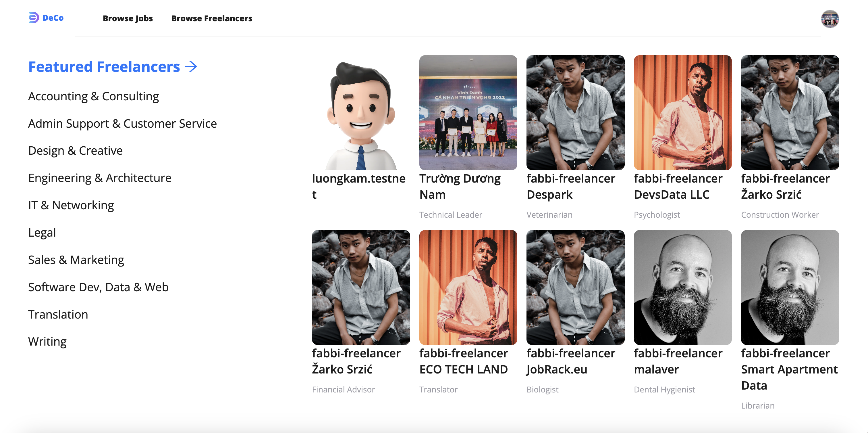View the Despark Veterinarian profile photo
Screen dimensions: 868x433
coord(575,113)
